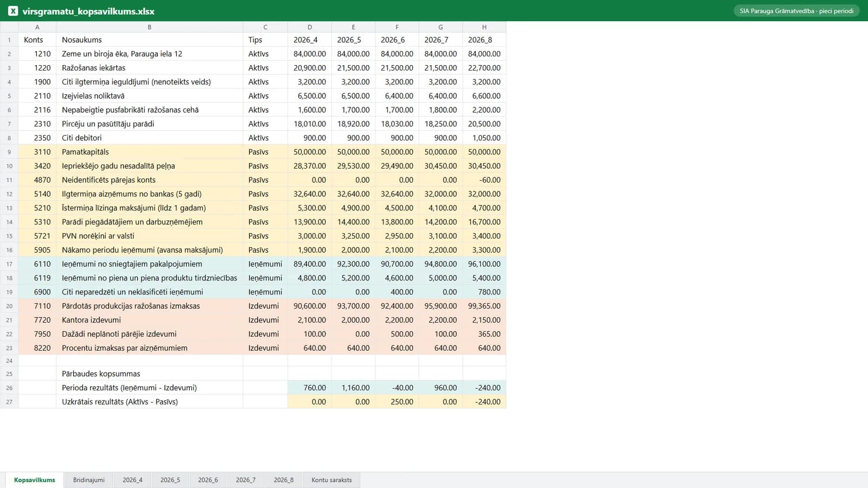Click the Nosaukums header cell
This screenshot has width=868, height=488.
150,40
